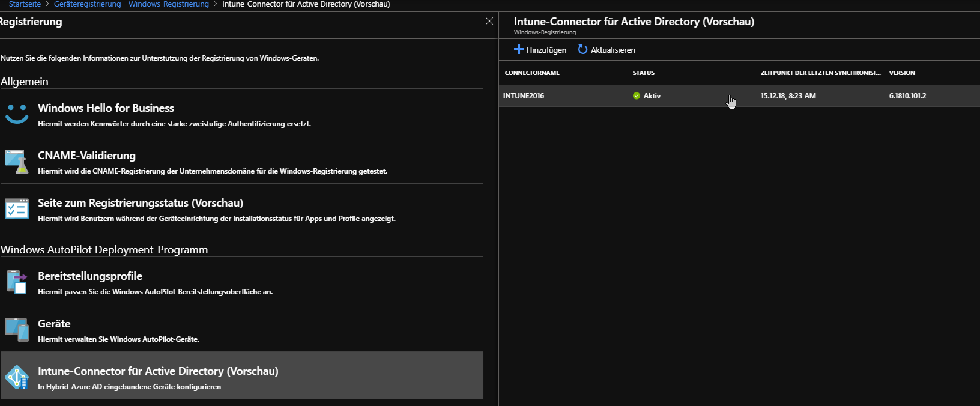Click the Windows Hello for Business smiley icon
The image size is (980, 406).
17,114
